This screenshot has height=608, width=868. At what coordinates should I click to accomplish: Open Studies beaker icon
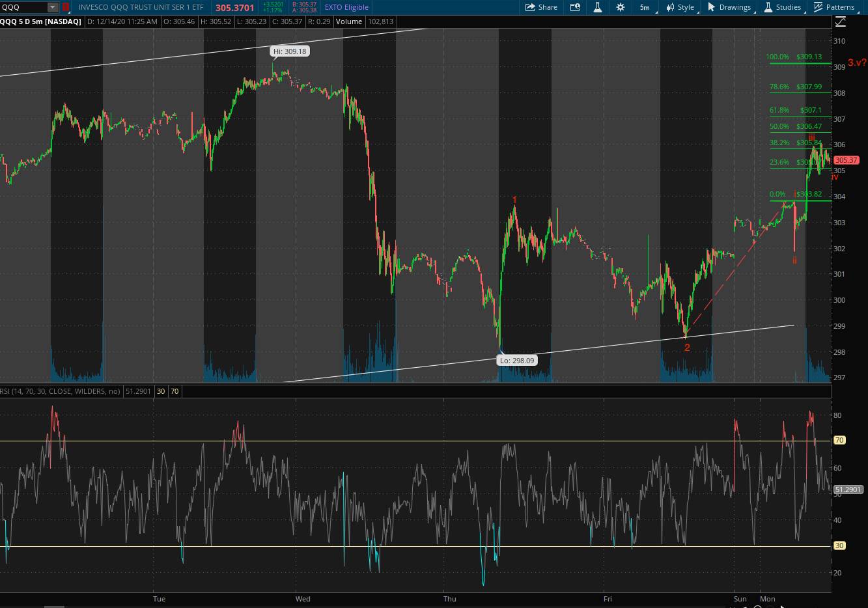click(768, 7)
